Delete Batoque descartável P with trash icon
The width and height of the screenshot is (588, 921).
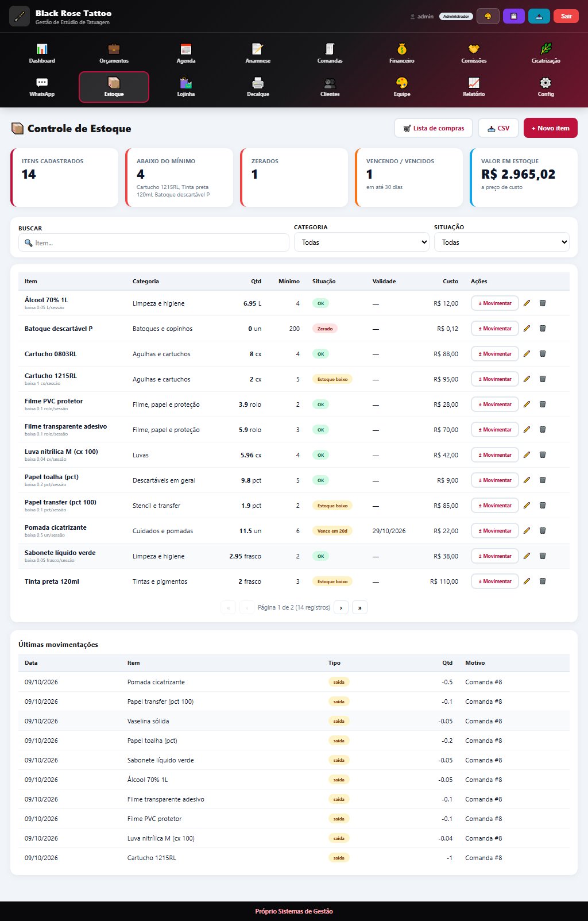tap(543, 328)
